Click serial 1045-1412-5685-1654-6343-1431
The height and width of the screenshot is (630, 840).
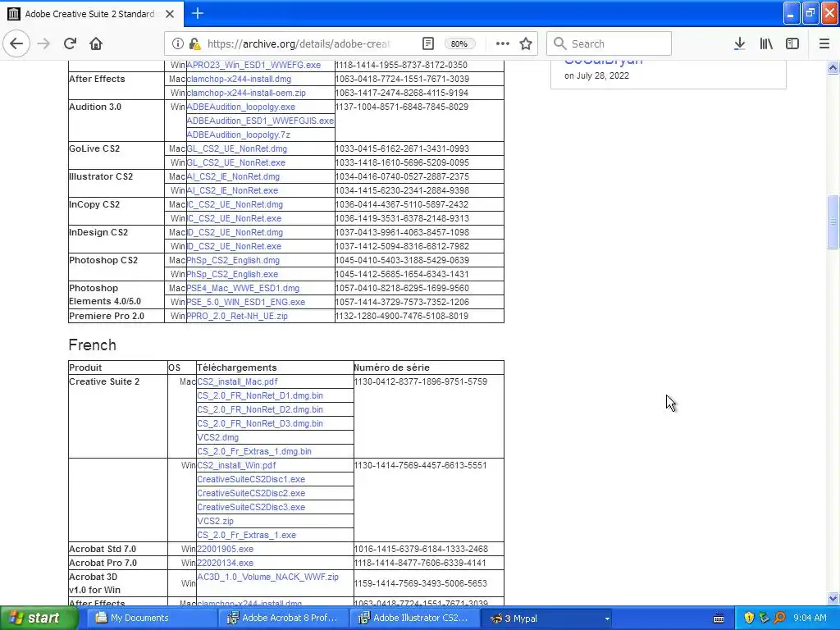[402, 274]
